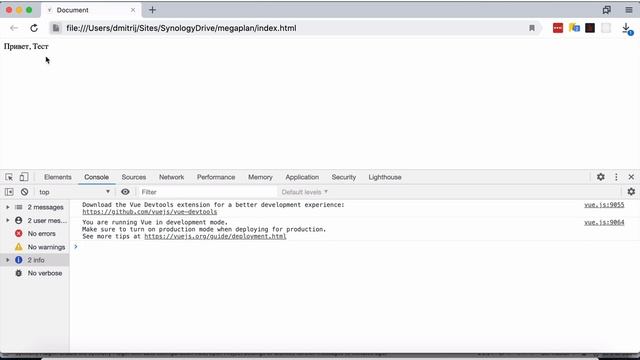Select the 2 info sidebar row
Image resolution: width=640 pixels, height=360 pixels.
(x=35, y=260)
